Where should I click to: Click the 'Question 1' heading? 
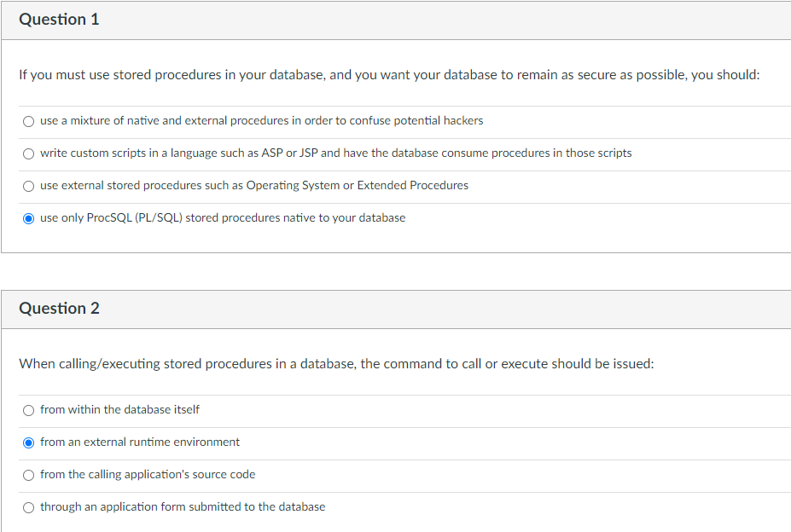click(x=59, y=19)
